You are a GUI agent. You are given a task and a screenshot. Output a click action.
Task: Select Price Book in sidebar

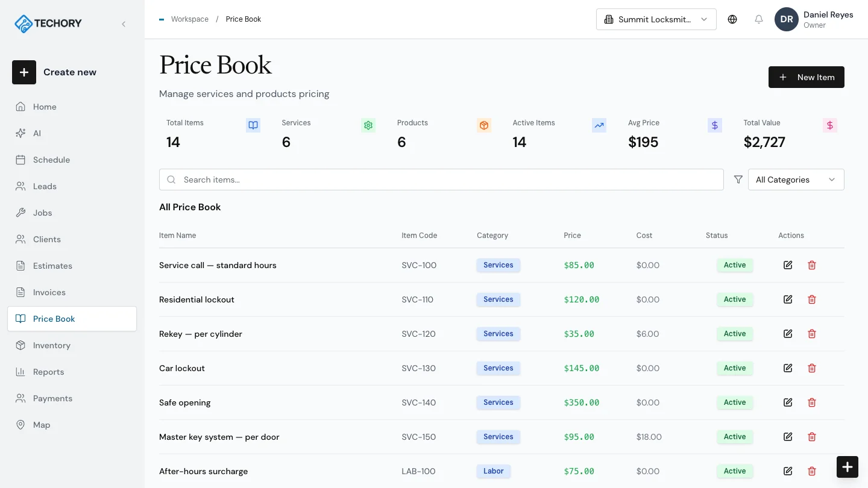pos(72,319)
